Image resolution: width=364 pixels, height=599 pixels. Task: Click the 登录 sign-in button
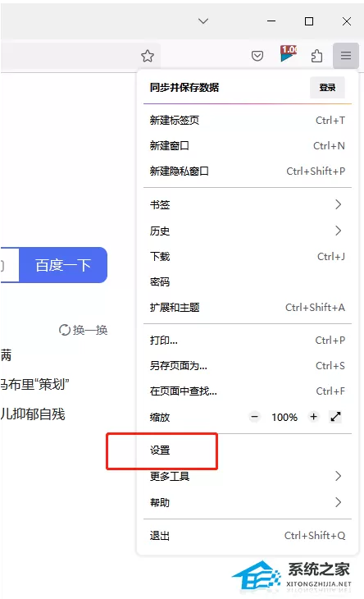[x=327, y=88]
